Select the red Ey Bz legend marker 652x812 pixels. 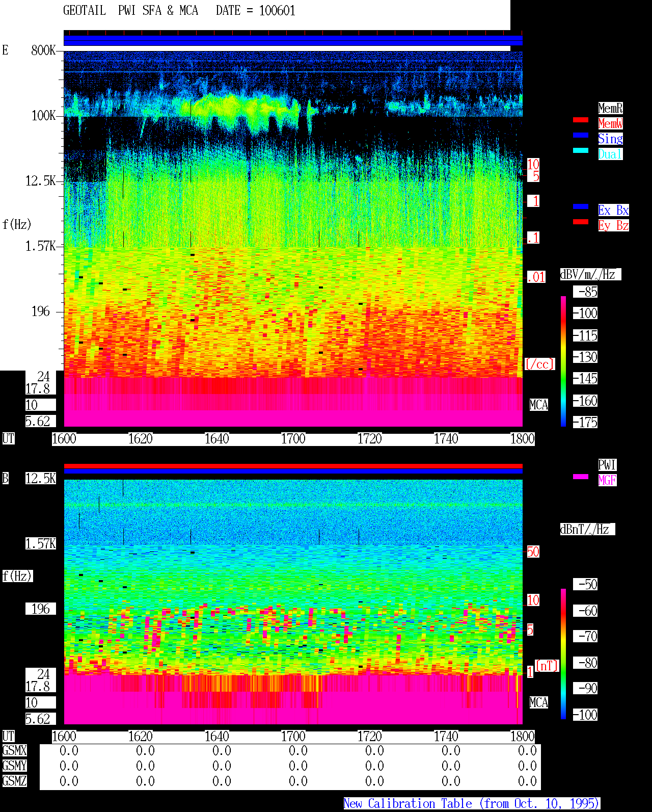581,222
